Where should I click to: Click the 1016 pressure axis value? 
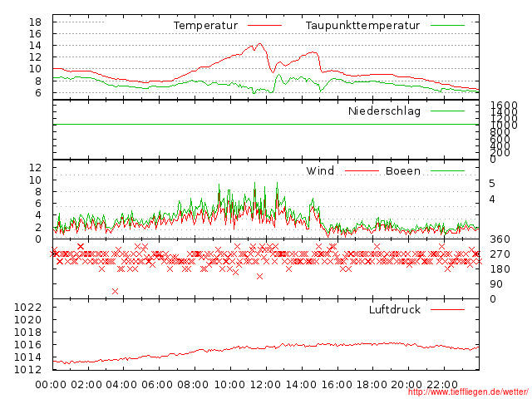[27, 345]
